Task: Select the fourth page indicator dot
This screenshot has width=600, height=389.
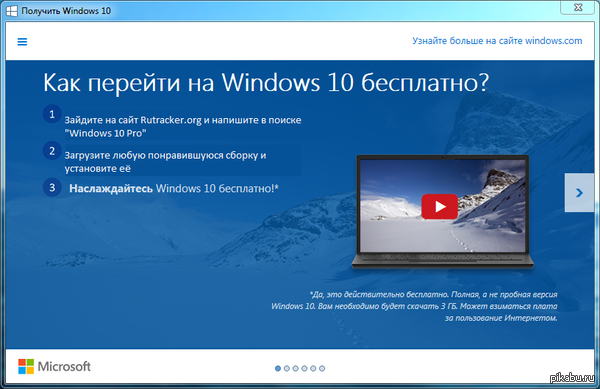Action: (304, 368)
